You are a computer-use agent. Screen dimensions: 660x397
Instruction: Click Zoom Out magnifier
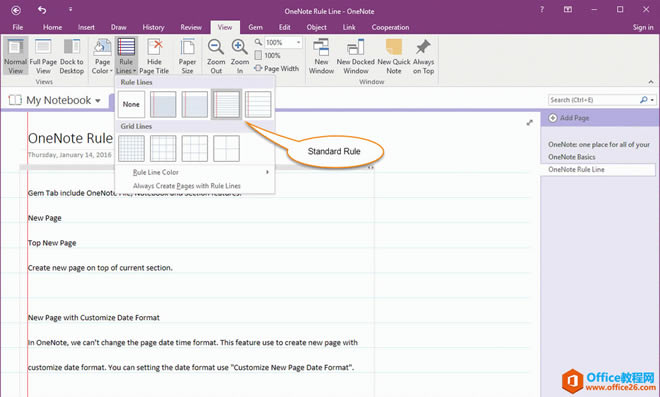tap(216, 56)
